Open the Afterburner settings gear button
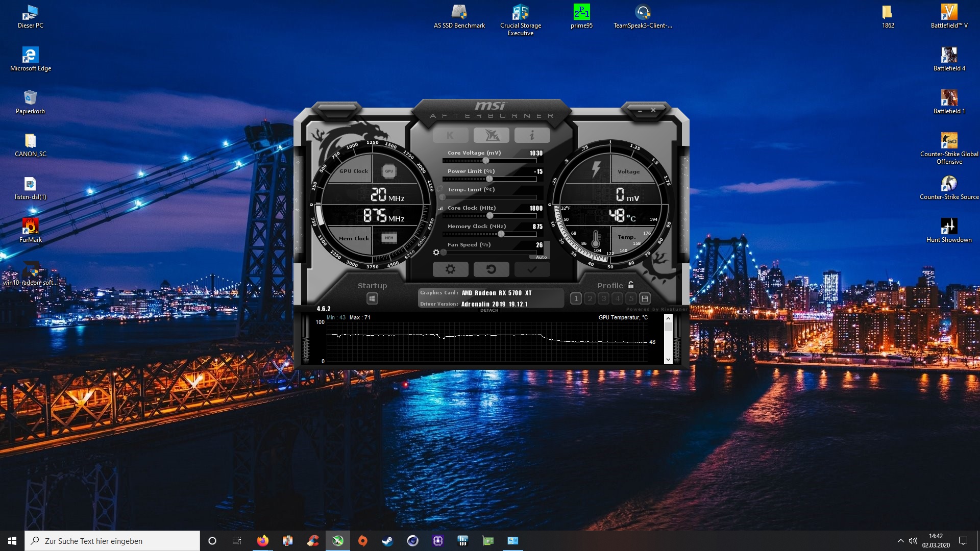 (x=450, y=269)
